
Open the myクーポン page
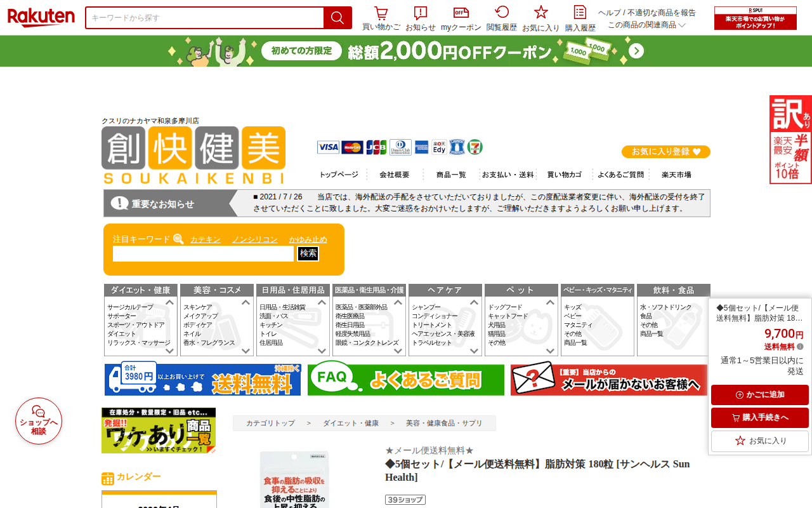pyautogui.click(x=461, y=18)
